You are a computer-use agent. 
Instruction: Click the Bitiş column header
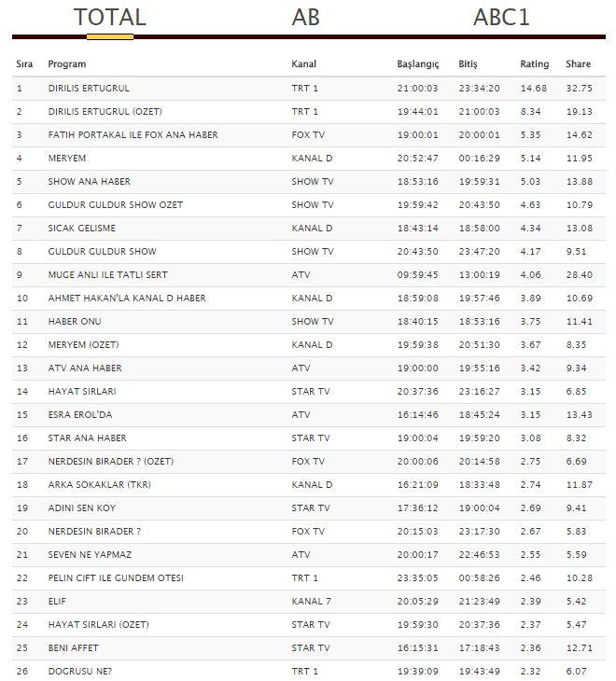point(468,64)
